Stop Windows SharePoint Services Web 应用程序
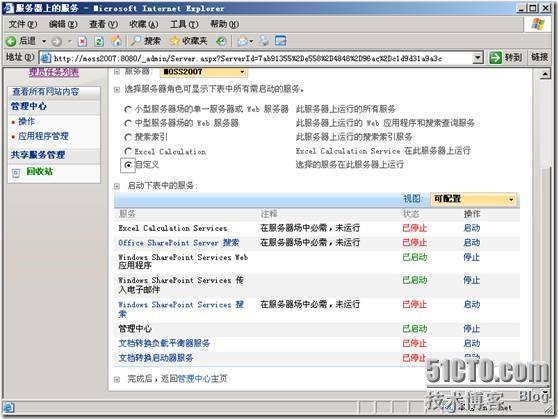This screenshot has width=558, height=419. [472, 257]
